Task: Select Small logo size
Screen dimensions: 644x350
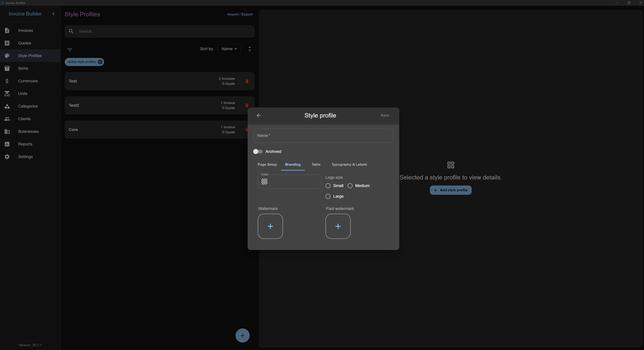Action: click(328, 186)
